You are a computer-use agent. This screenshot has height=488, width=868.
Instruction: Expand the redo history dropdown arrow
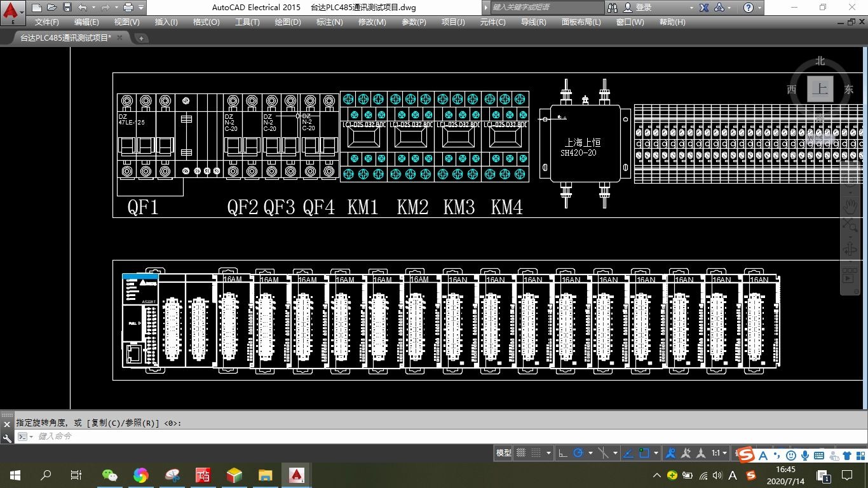(x=116, y=8)
